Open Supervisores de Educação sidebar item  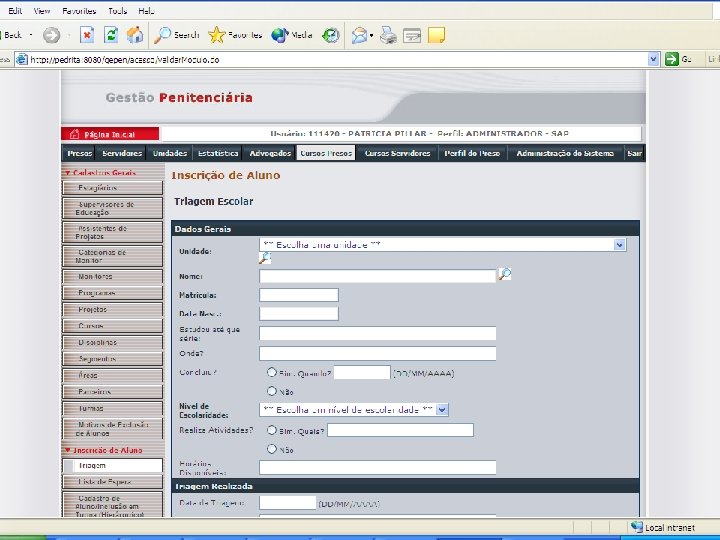click(x=112, y=208)
